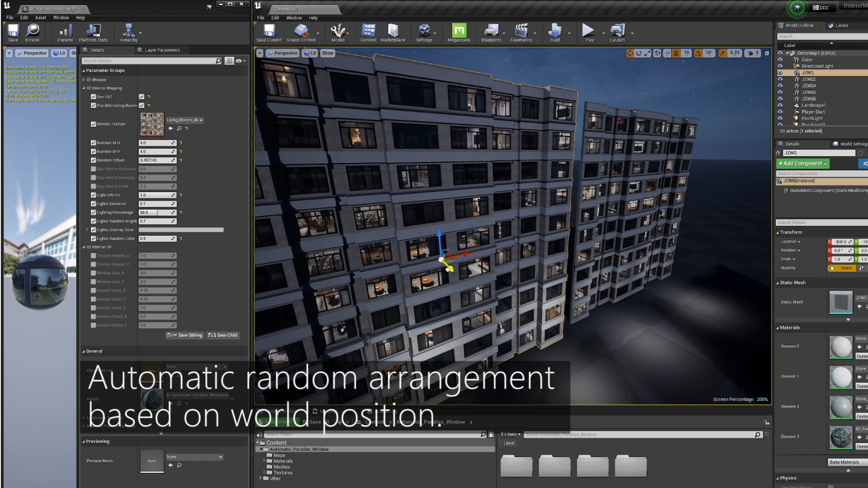Launch the Cinematics tool
Image resolution: width=868 pixels, height=488 pixels.
click(522, 32)
